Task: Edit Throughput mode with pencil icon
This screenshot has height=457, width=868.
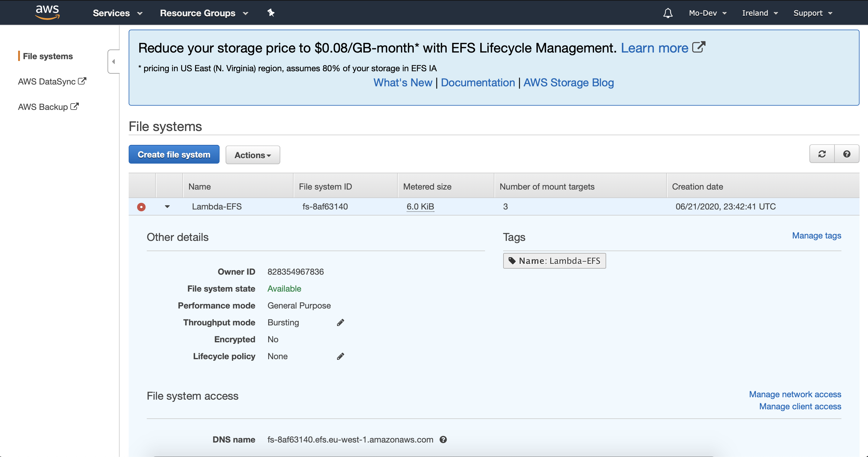Action: [340, 323]
